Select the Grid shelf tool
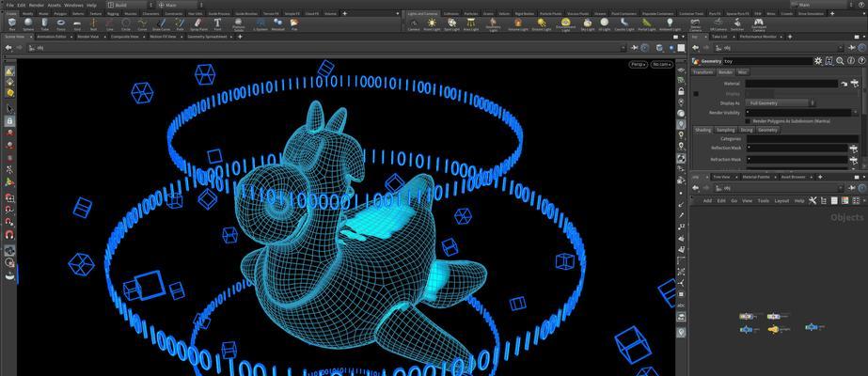The height and width of the screenshot is (376, 868). click(77, 23)
